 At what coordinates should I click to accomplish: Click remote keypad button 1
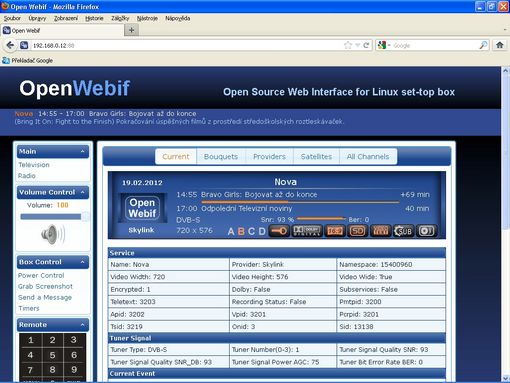[x=31, y=340]
